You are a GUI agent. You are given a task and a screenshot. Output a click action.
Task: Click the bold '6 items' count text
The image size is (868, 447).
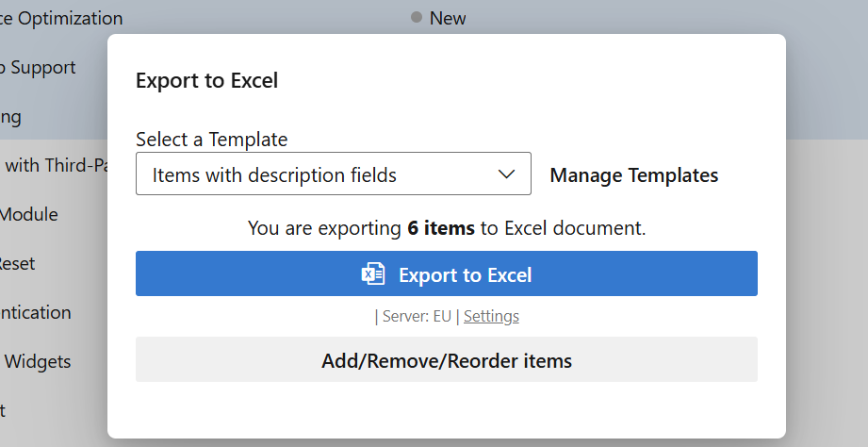441,228
